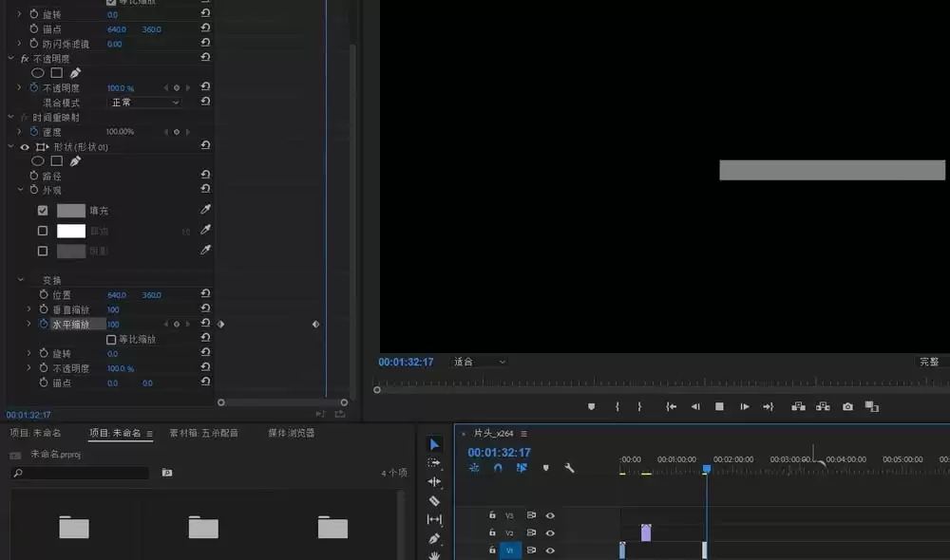Collapse the 外观 appearance section
The width and height of the screenshot is (950, 560).
pos(19,190)
